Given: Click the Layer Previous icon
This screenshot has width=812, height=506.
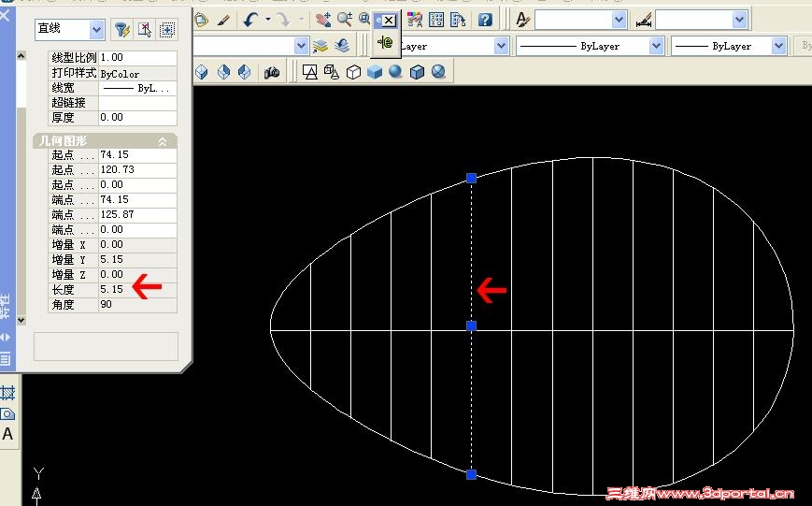Looking at the screenshot, I should (342, 46).
